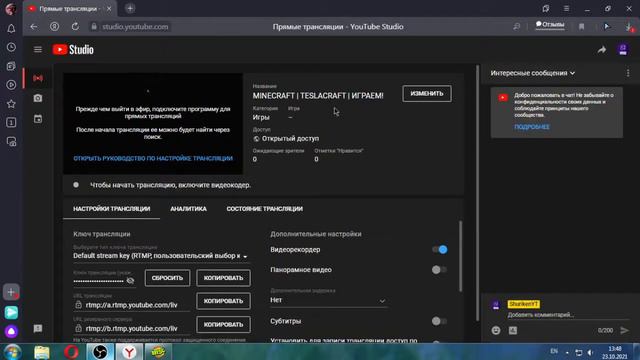Open the emoji picker in chat
The height and width of the screenshot is (360, 640).
click(x=496, y=330)
